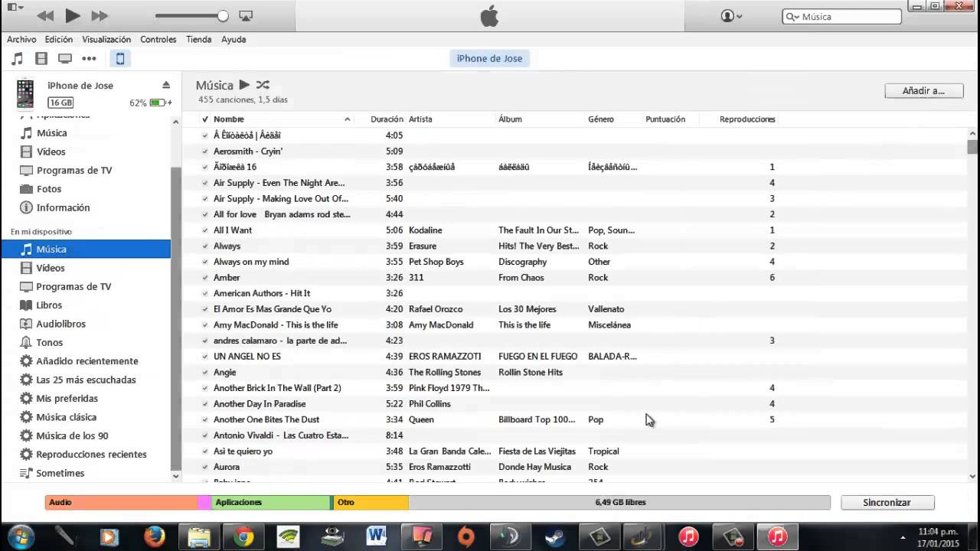This screenshot has width=980, height=551.
Task: Open the Tienda menu
Action: 198,39
